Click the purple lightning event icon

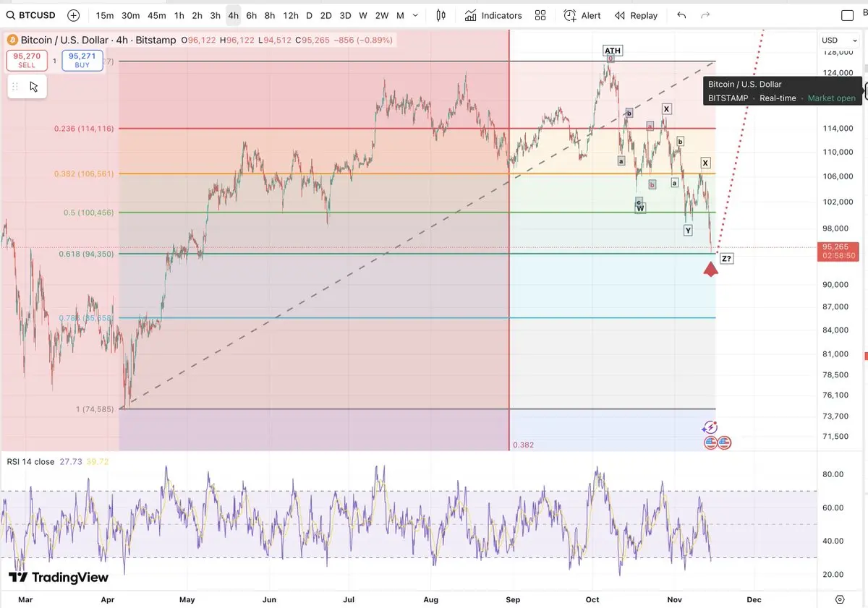[x=710, y=428]
